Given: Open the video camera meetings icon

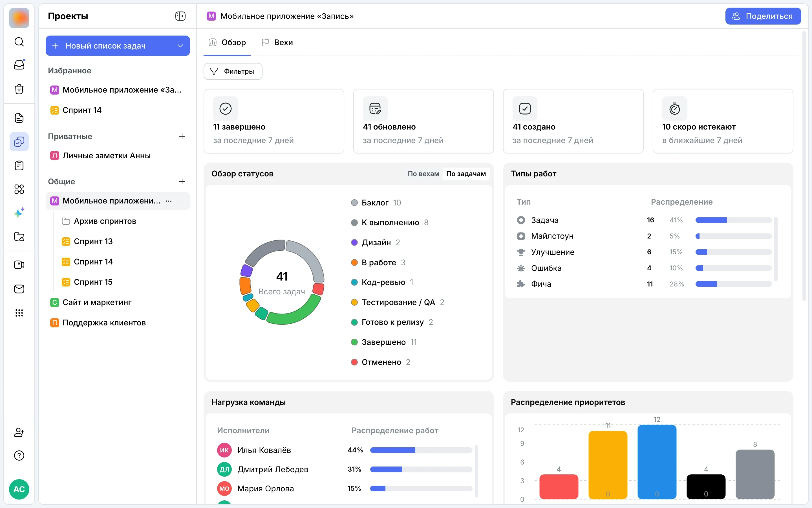Looking at the screenshot, I should click(x=19, y=265).
